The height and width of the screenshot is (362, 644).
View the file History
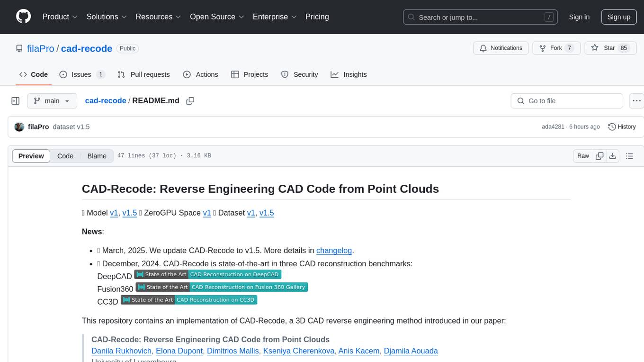click(x=622, y=127)
